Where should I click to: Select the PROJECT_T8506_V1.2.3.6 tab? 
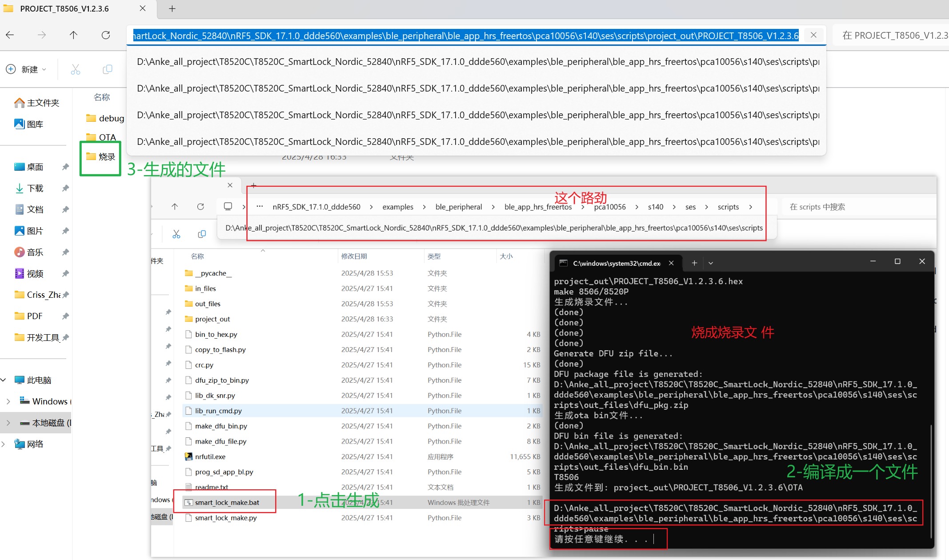coord(64,8)
